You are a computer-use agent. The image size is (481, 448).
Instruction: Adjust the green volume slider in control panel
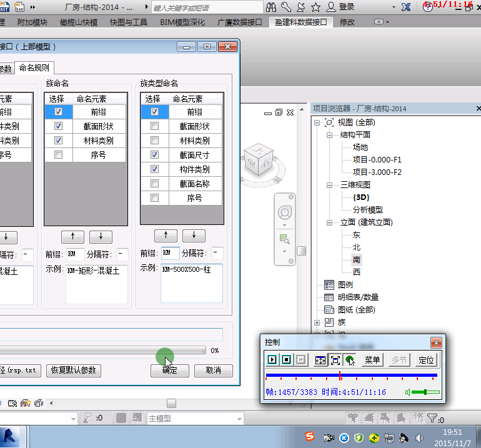coord(425,392)
